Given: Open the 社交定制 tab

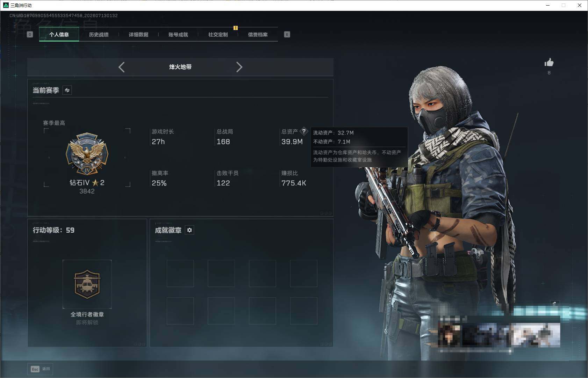Looking at the screenshot, I should (x=218, y=35).
